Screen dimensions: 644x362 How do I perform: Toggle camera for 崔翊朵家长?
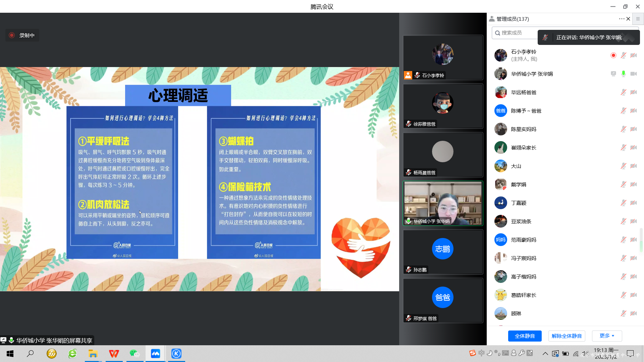[634, 147]
